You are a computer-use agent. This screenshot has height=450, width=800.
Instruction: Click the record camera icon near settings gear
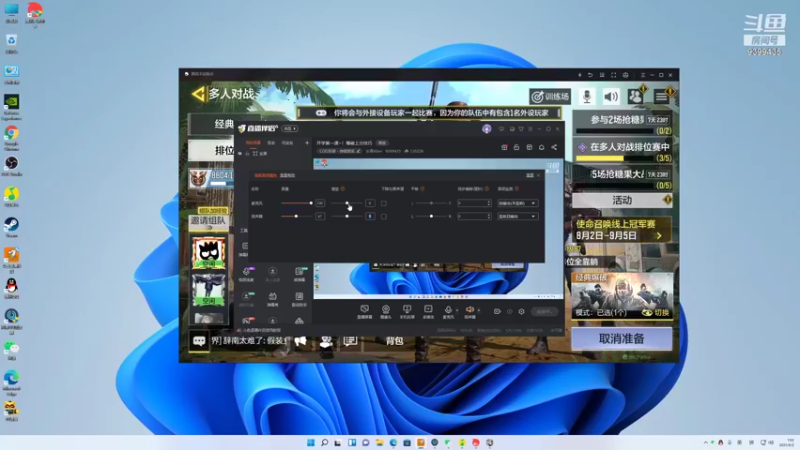497,311
